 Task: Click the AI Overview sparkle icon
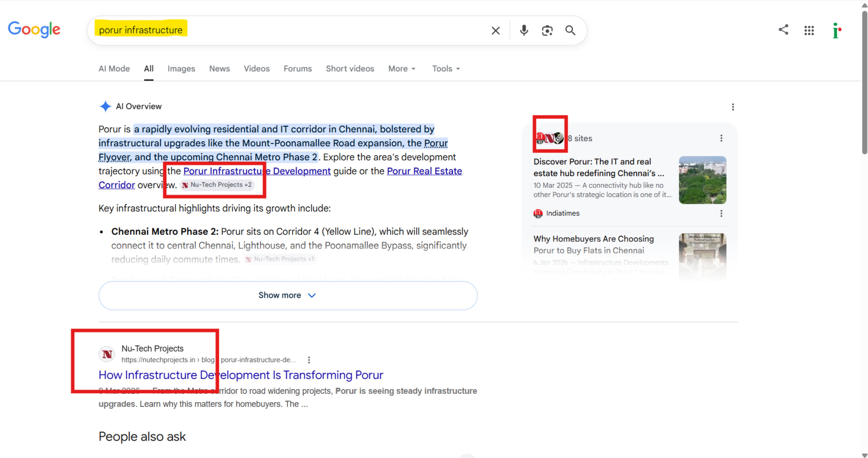tap(105, 106)
